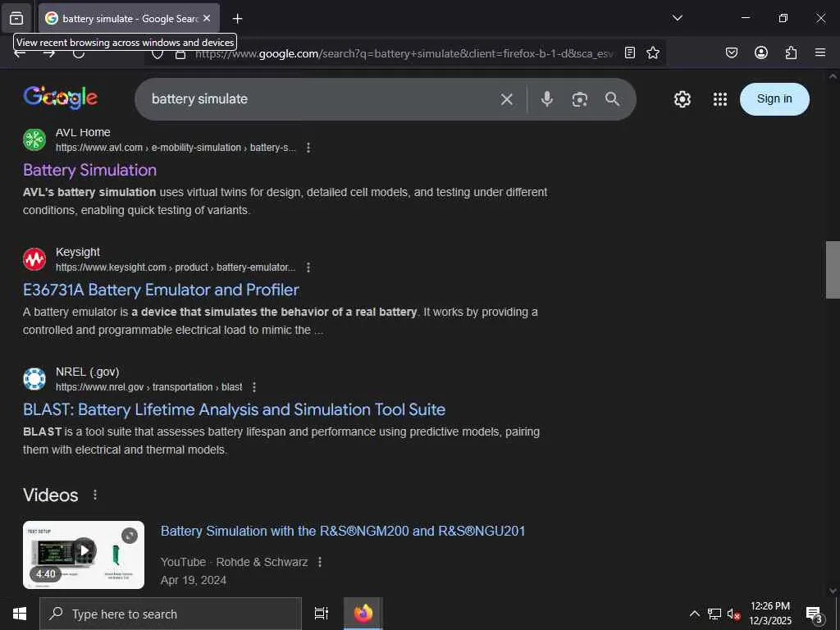The width and height of the screenshot is (840, 630).
Task: Focus the battery simulate search box
Action: (x=322, y=99)
